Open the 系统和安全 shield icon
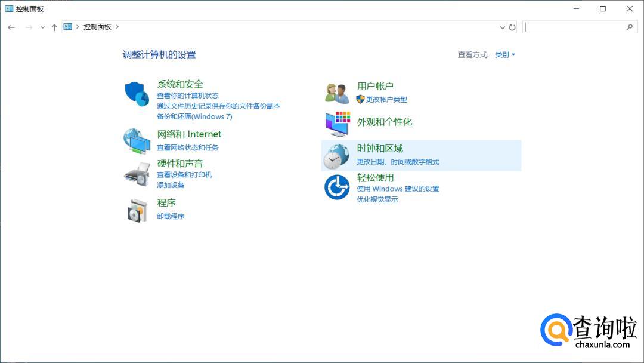644x363 pixels. click(137, 94)
